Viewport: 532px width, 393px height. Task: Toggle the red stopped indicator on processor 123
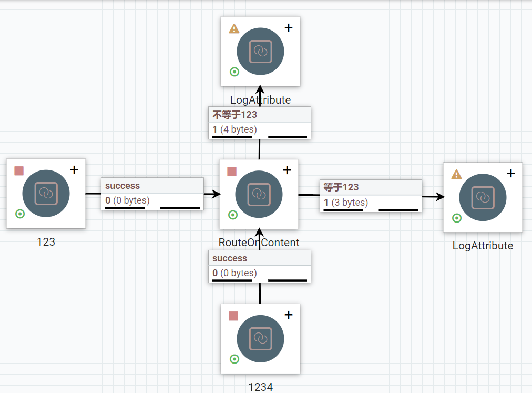click(19, 171)
